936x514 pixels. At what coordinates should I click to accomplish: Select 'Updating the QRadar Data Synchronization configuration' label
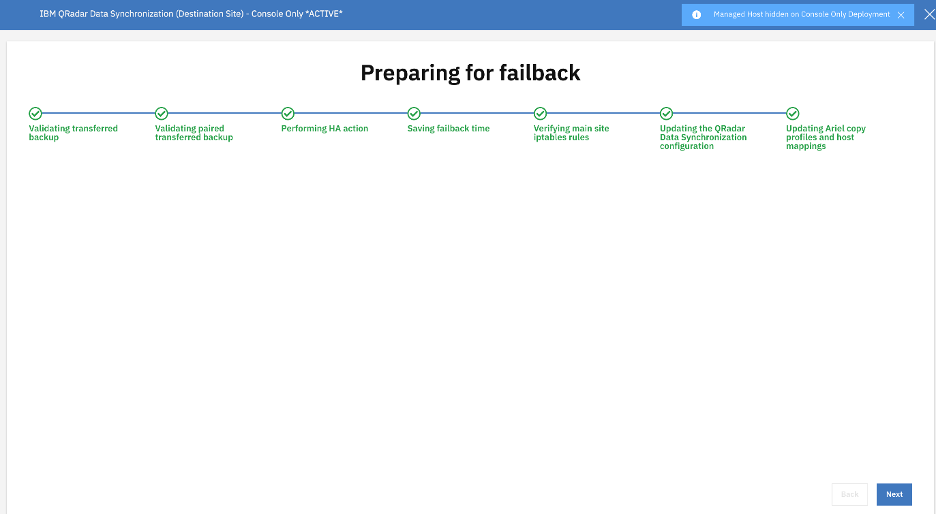(703, 137)
